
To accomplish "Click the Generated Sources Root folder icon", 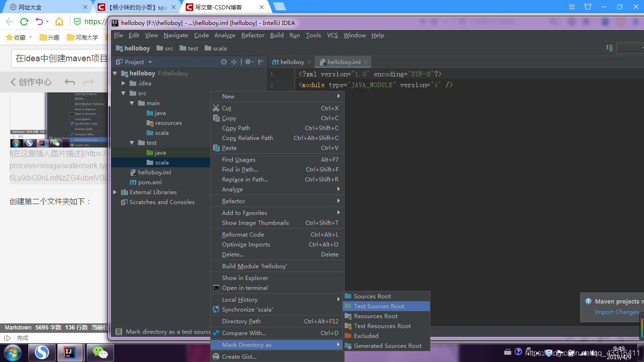I will click(348, 346).
